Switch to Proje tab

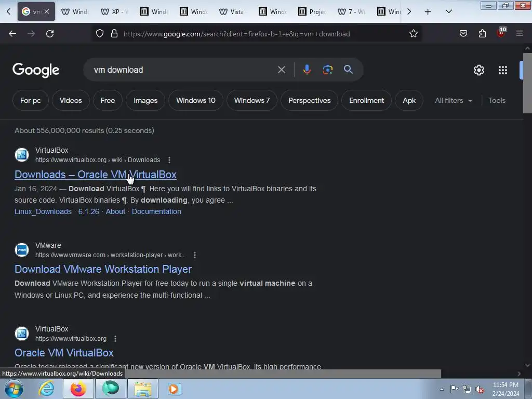312,11
